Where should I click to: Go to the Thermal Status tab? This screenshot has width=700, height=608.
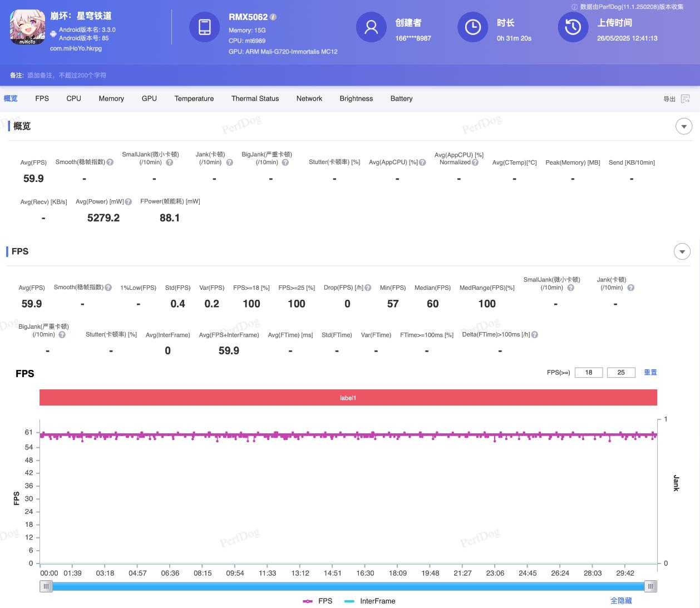tap(255, 98)
